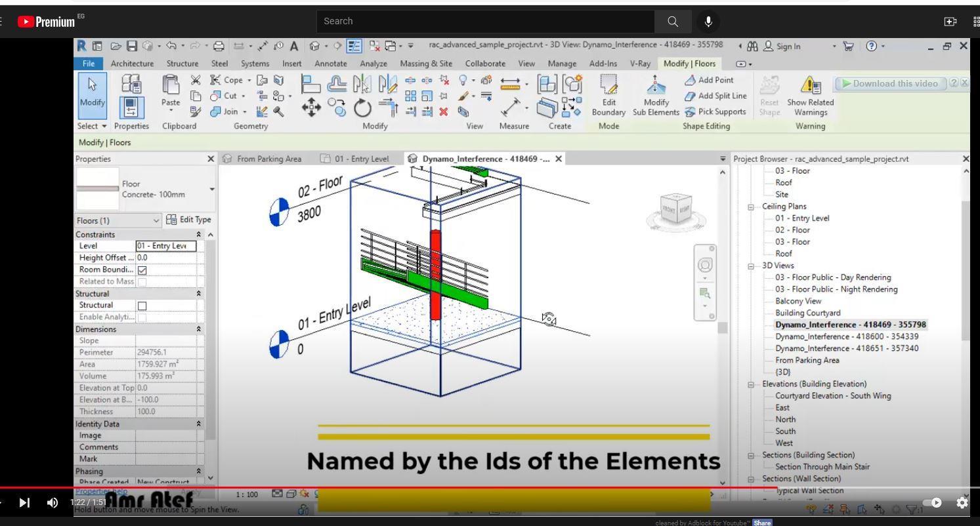
Task: Open the Properties palette button in ribbon
Action: click(x=131, y=109)
